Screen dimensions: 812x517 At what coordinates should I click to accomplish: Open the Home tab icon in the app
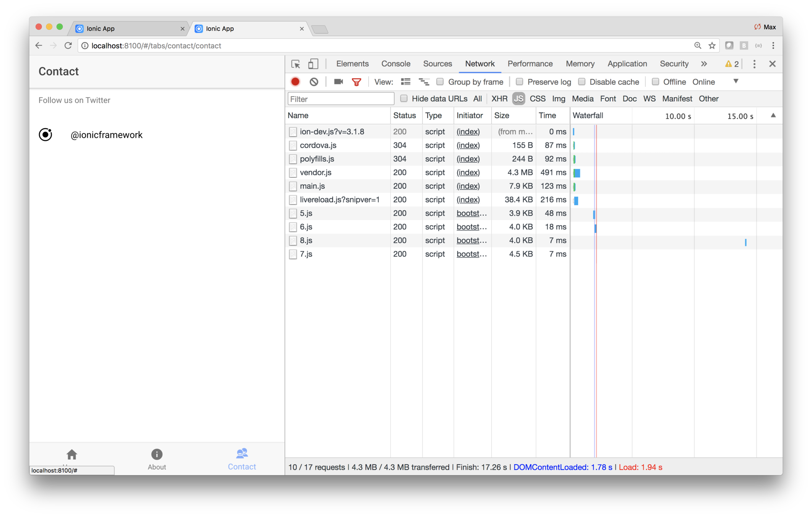(x=72, y=455)
